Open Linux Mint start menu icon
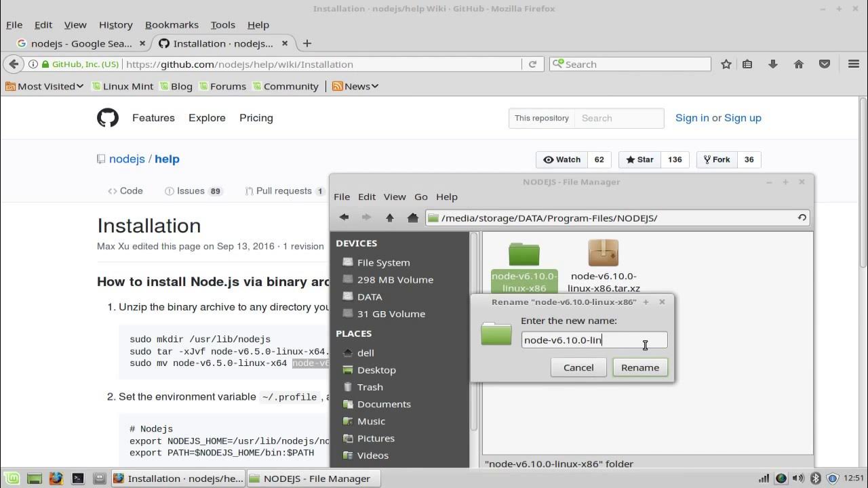Screen dimensions: 868x488 (x=13, y=478)
